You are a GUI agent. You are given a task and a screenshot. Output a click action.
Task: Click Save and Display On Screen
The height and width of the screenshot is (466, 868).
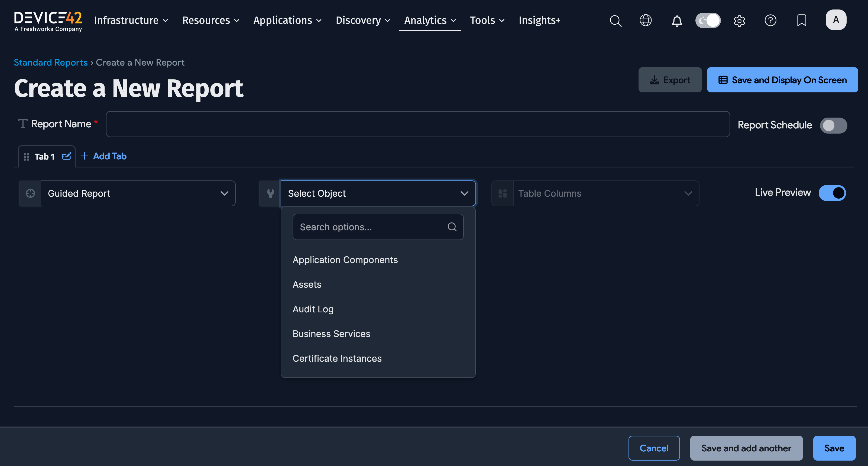[782, 80]
